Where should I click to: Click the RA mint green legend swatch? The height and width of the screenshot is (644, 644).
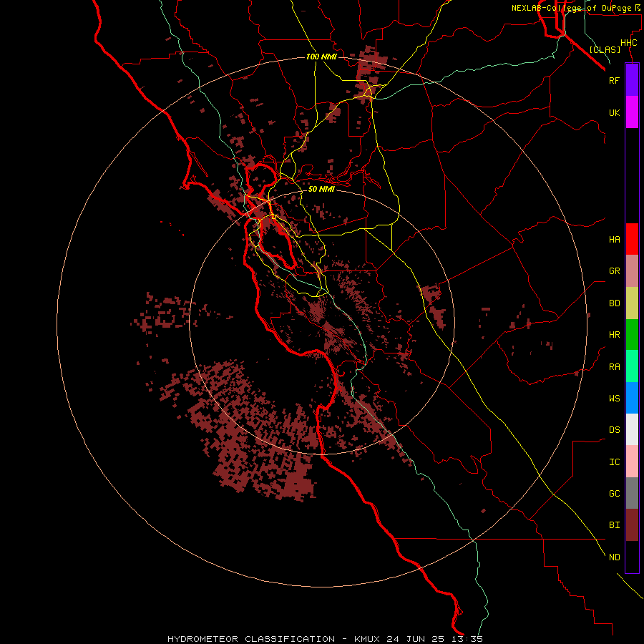pos(632,366)
